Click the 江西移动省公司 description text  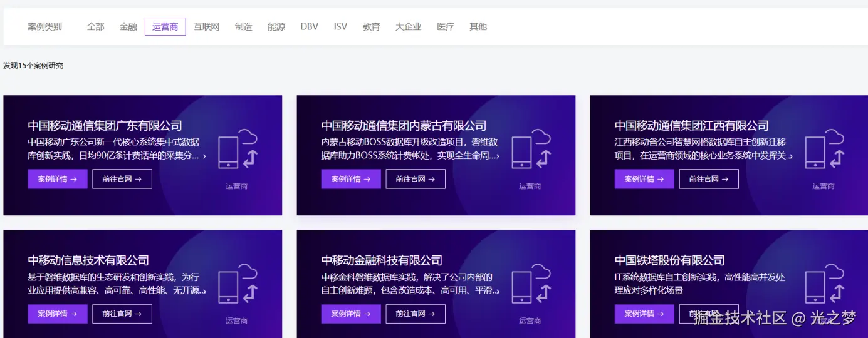(704, 149)
